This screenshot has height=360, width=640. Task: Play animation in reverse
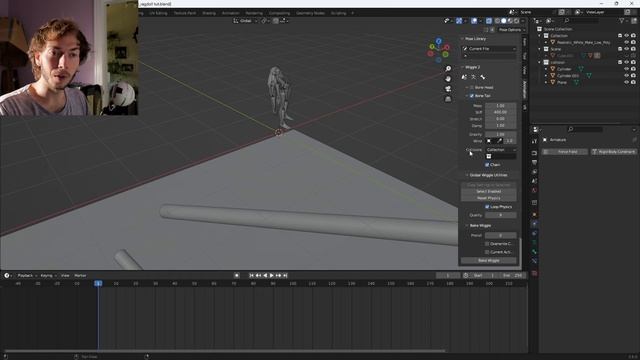[x=265, y=276]
